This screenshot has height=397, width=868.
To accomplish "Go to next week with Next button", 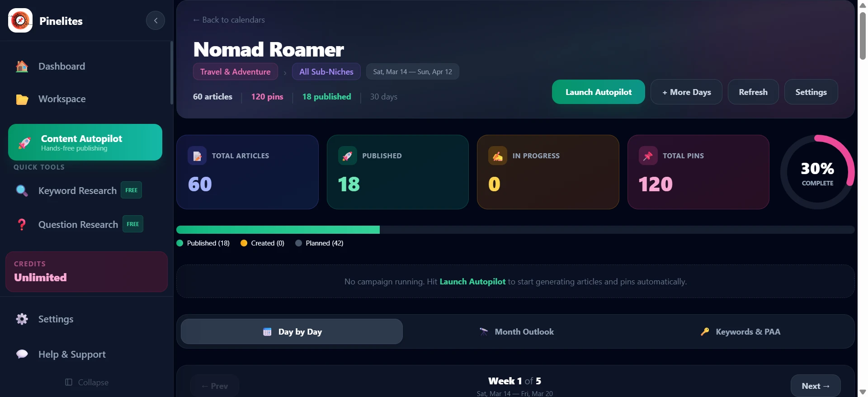I will pos(815,386).
